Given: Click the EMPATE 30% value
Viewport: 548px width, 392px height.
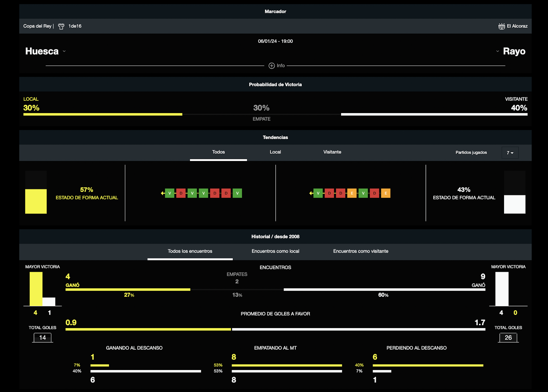Looking at the screenshot, I should [261, 108].
